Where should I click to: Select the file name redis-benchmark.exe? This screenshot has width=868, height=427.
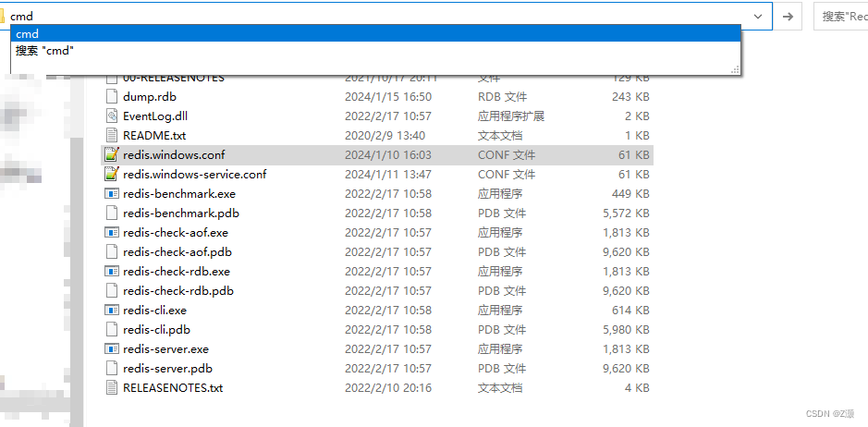click(178, 194)
